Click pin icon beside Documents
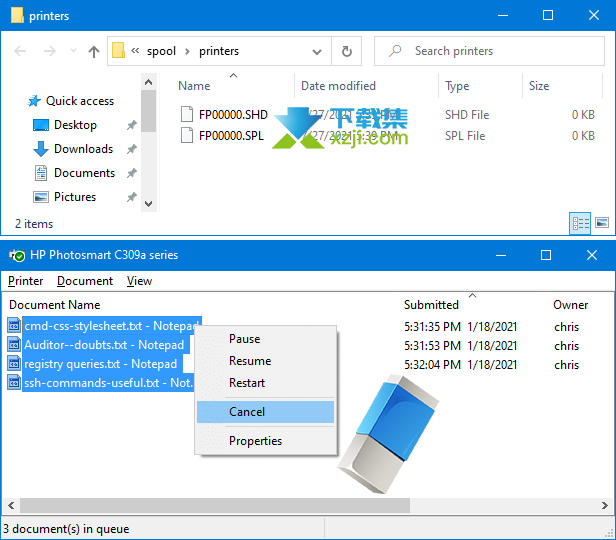The image size is (616, 540). click(132, 173)
